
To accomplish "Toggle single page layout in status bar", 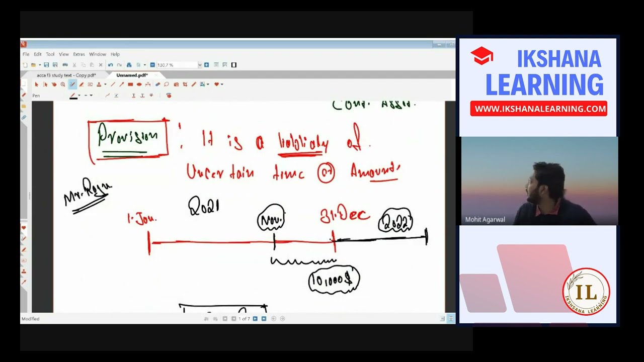I will [x=442, y=319].
